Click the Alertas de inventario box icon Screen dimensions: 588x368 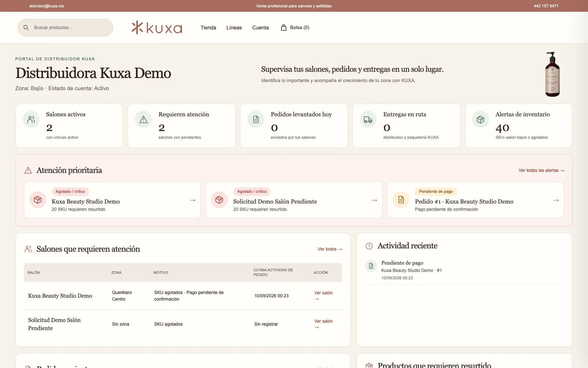pos(481,120)
